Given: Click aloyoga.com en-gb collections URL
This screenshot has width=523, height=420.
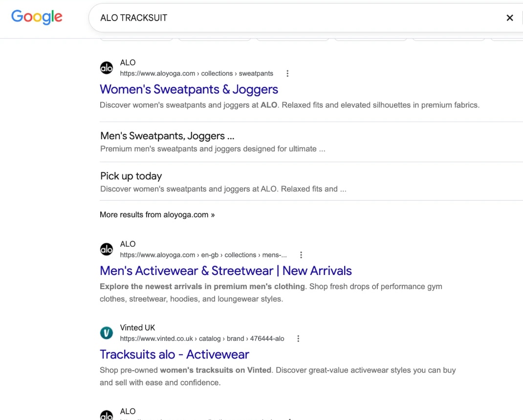Looking at the screenshot, I should (x=203, y=255).
